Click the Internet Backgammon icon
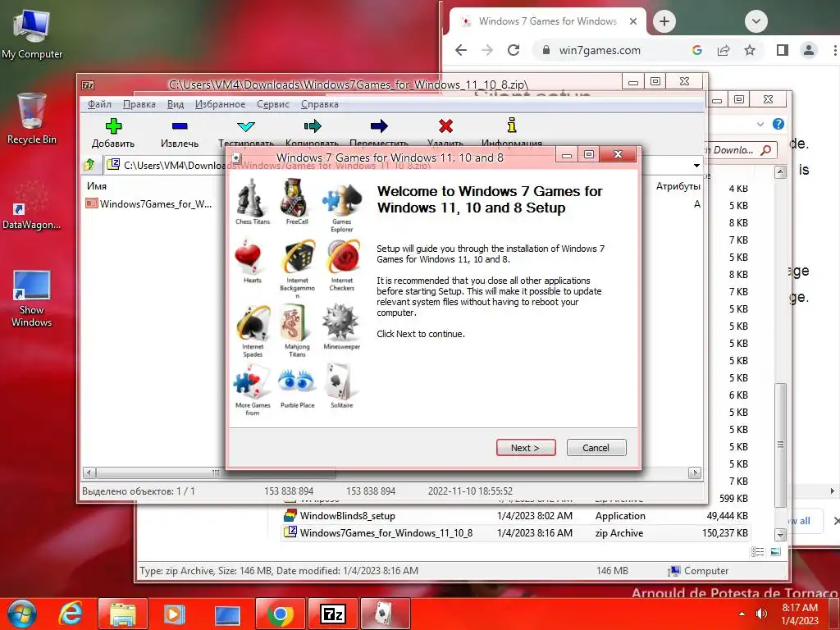Screen dimensions: 840x630 coord(297,257)
